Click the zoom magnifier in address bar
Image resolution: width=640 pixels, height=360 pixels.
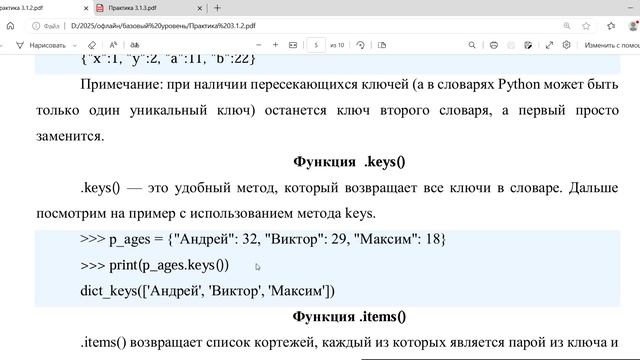(567, 26)
